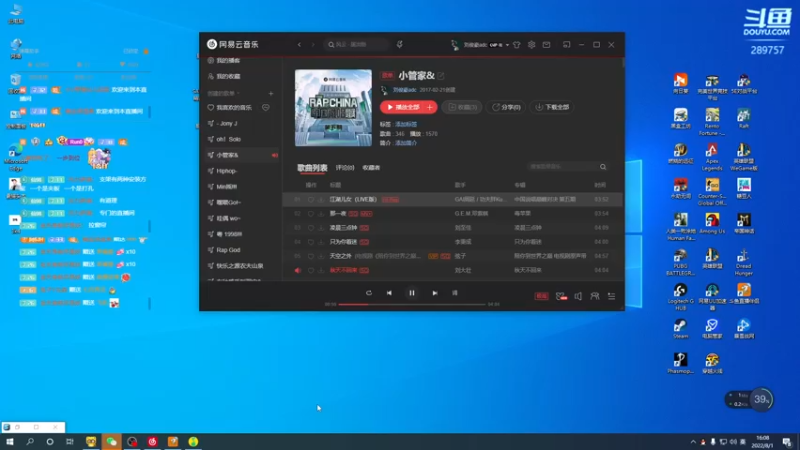Download song 02 那一夜
This screenshot has width=800, height=450.
point(321,214)
